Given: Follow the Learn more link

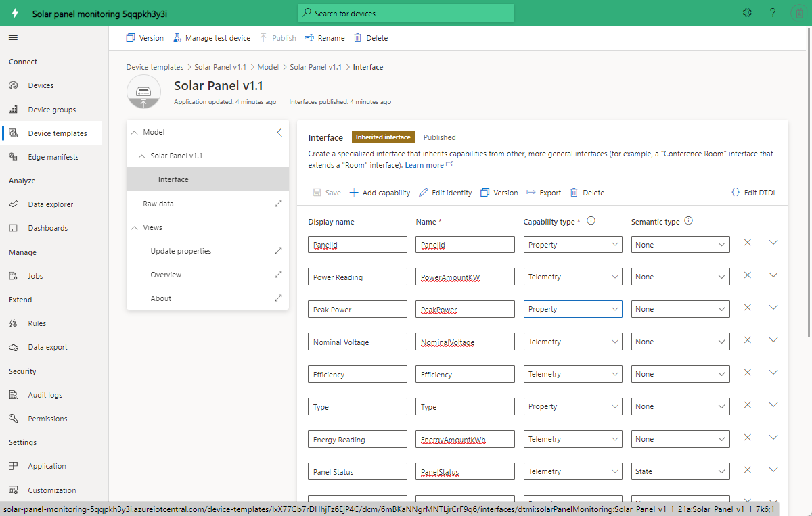Looking at the screenshot, I should coord(424,165).
